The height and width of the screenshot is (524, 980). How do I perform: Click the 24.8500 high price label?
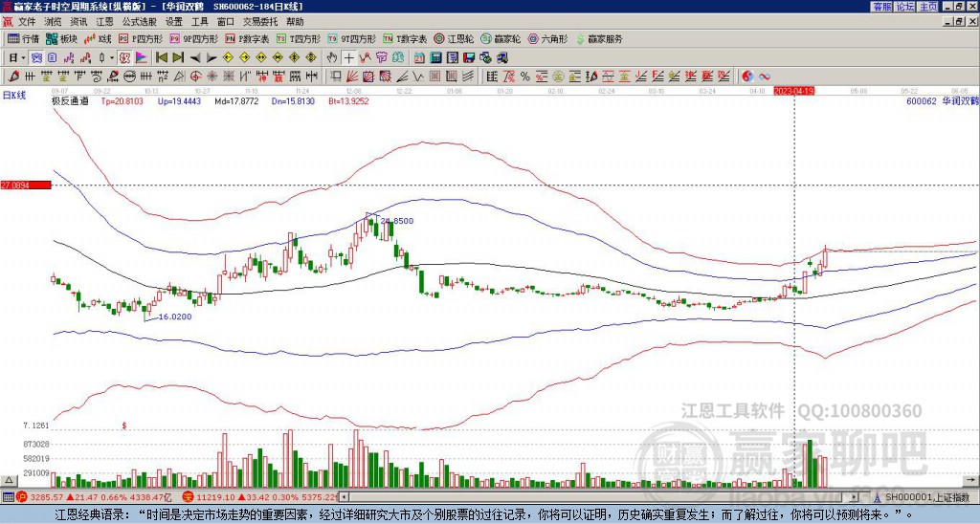[397, 221]
